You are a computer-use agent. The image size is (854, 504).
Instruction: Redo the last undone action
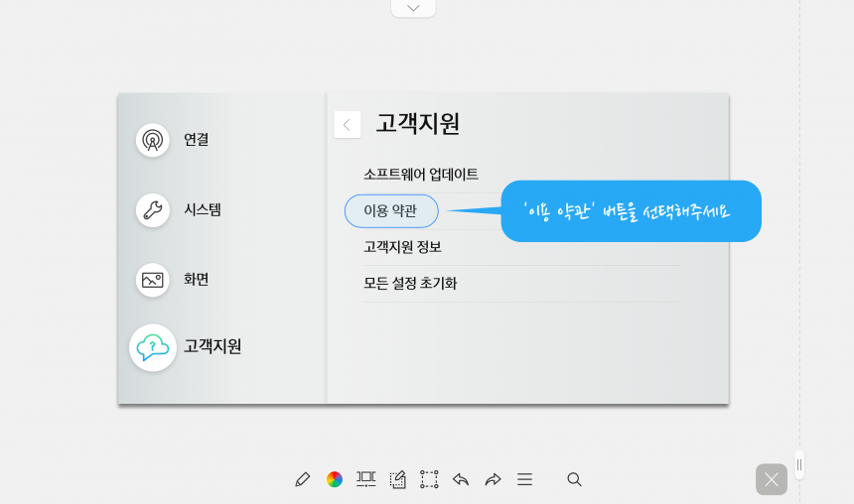pyautogui.click(x=493, y=479)
